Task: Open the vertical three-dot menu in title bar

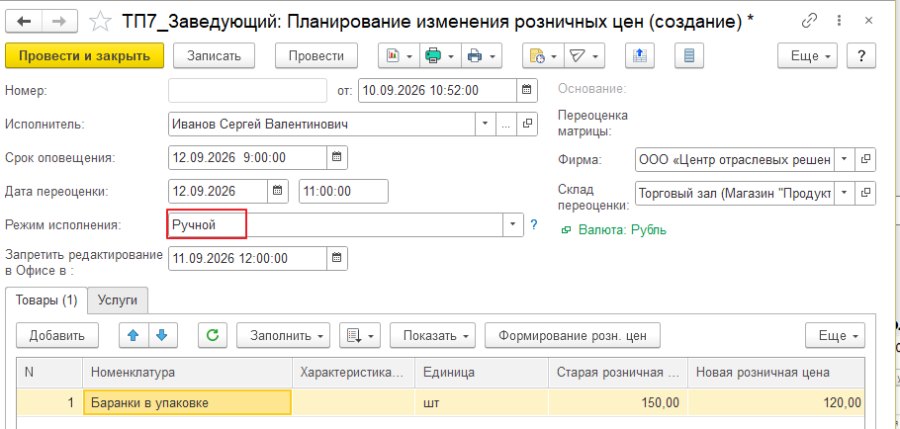Action: (x=840, y=21)
